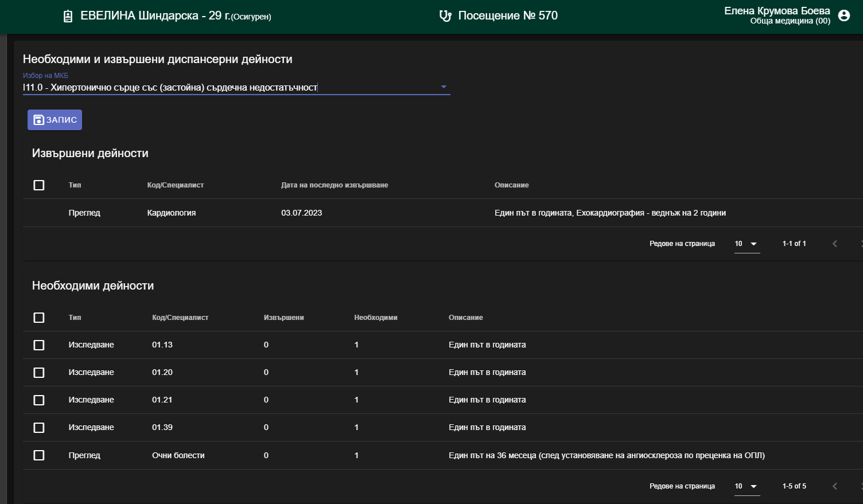The width and height of the screenshot is (863, 504).
Task: Open the user account avatar icon
Action: (x=844, y=15)
